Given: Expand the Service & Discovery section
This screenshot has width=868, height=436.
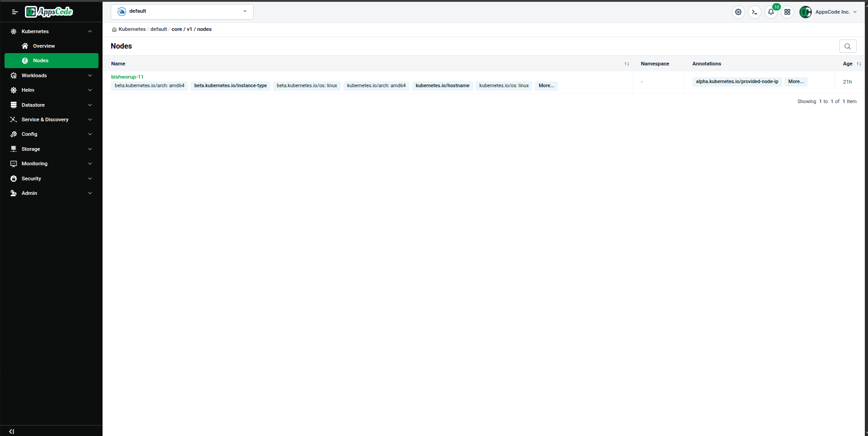Looking at the screenshot, I should pyautogui.click(x=90, y=119).
